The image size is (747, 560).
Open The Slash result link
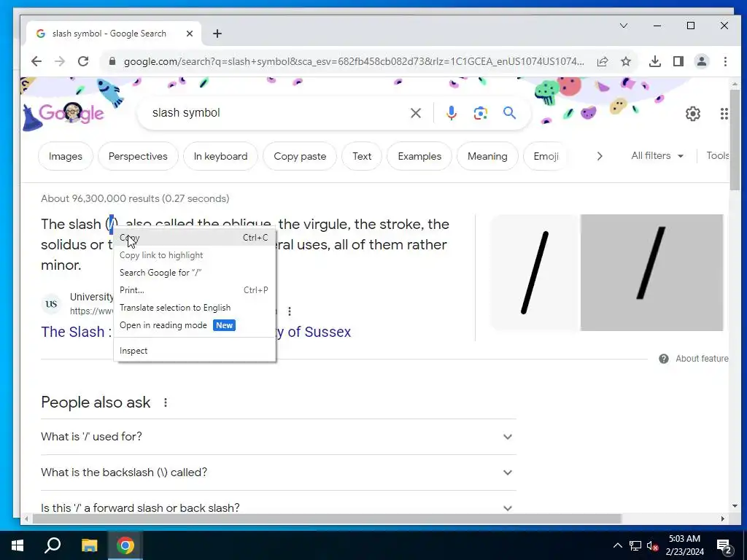[76, 332]
